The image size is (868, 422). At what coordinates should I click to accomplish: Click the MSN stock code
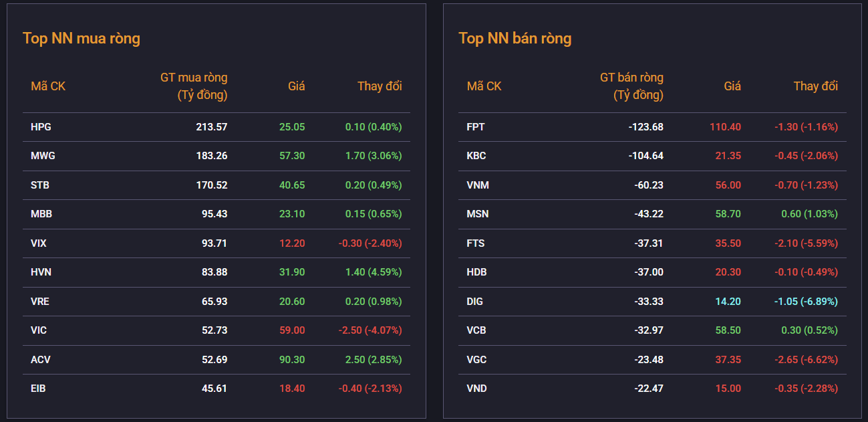click(478, 214)
